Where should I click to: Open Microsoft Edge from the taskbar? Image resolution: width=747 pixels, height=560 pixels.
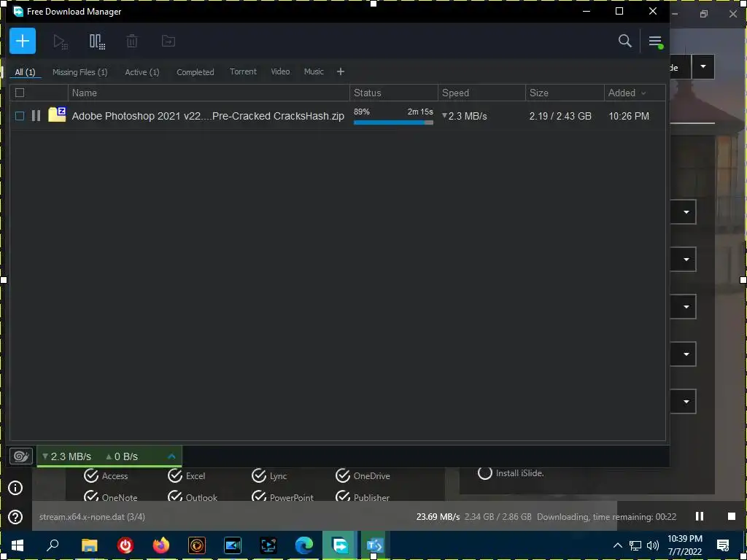tap(304, 545)
